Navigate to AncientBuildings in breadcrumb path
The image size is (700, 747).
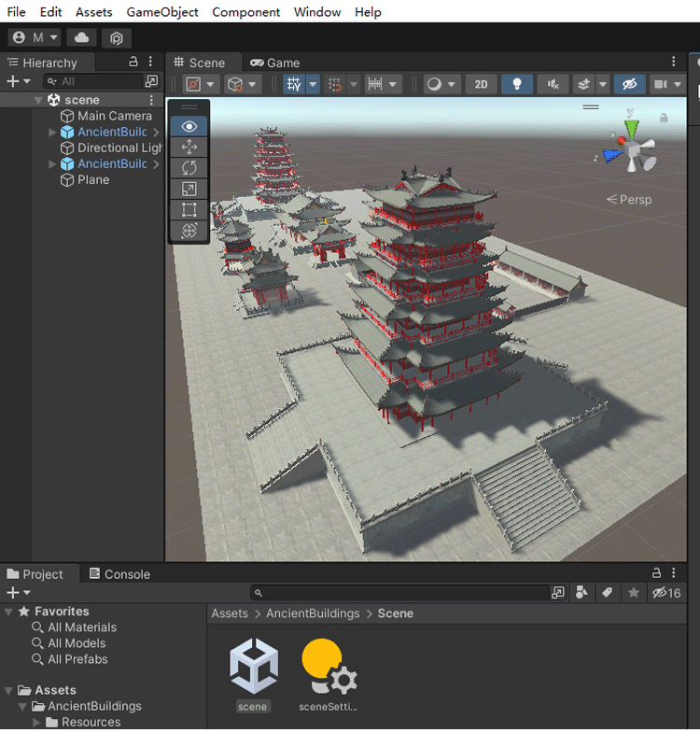[312, 613]
